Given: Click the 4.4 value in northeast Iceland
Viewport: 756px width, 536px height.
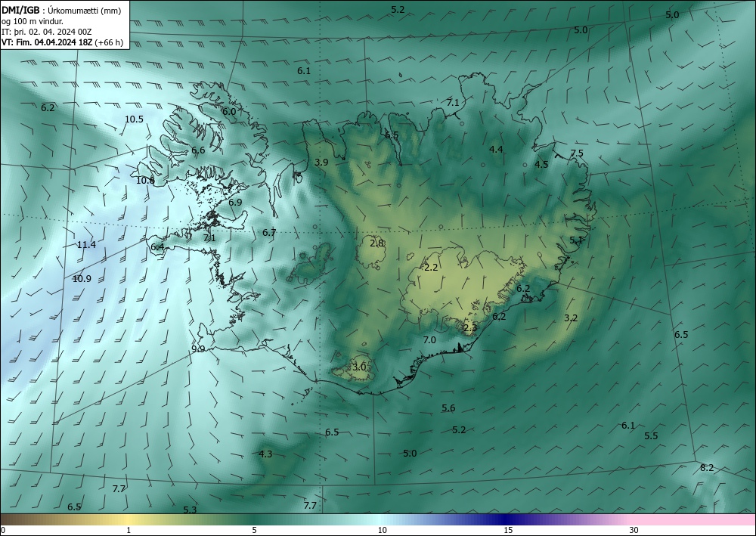Looking at the screenshot, I should point(496,150).
